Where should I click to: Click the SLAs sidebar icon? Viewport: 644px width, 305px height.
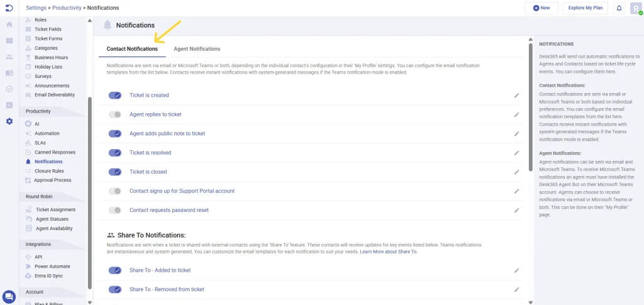click(x=28, y=143)
